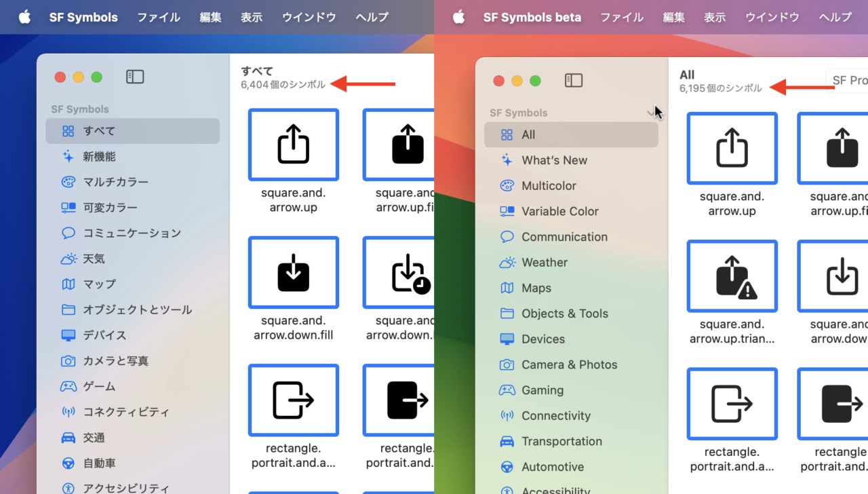Open Multicolor category
Screen dimensions: 868x494
(x=571, y=186)
